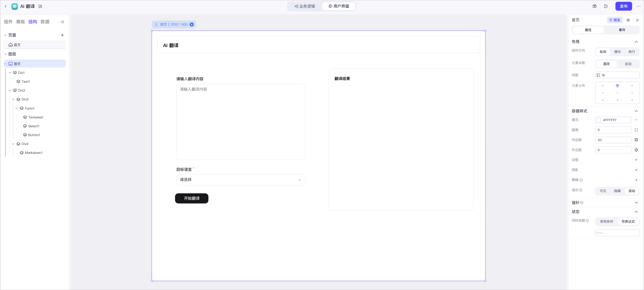Toggle individual corner radius icon
The image size is (644, 290).
636,130
